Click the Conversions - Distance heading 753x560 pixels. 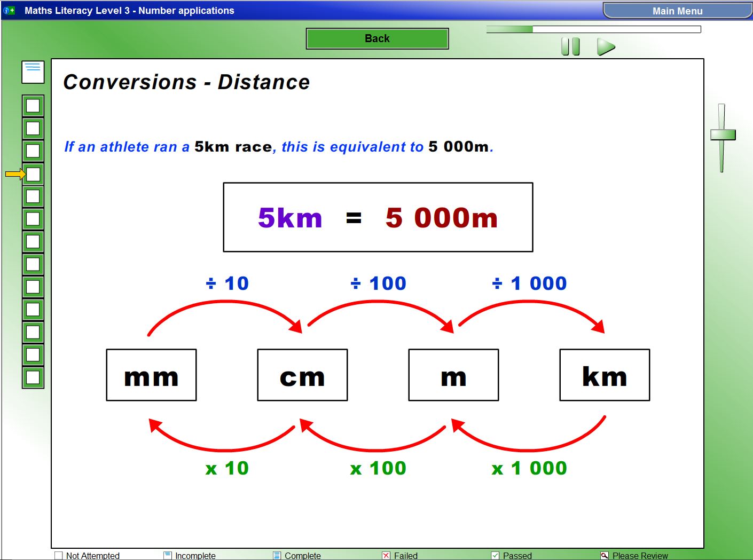click(x=186, y=82)
